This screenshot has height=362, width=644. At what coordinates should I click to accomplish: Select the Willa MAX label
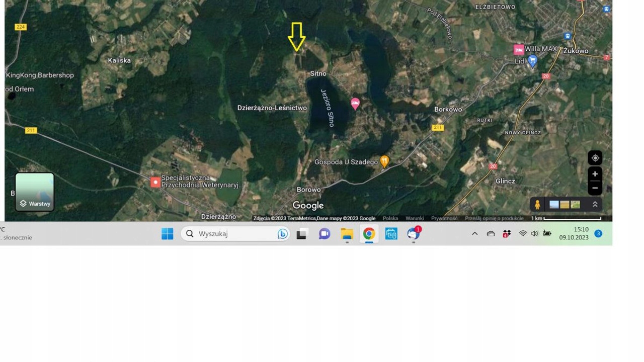coord(541,49)
